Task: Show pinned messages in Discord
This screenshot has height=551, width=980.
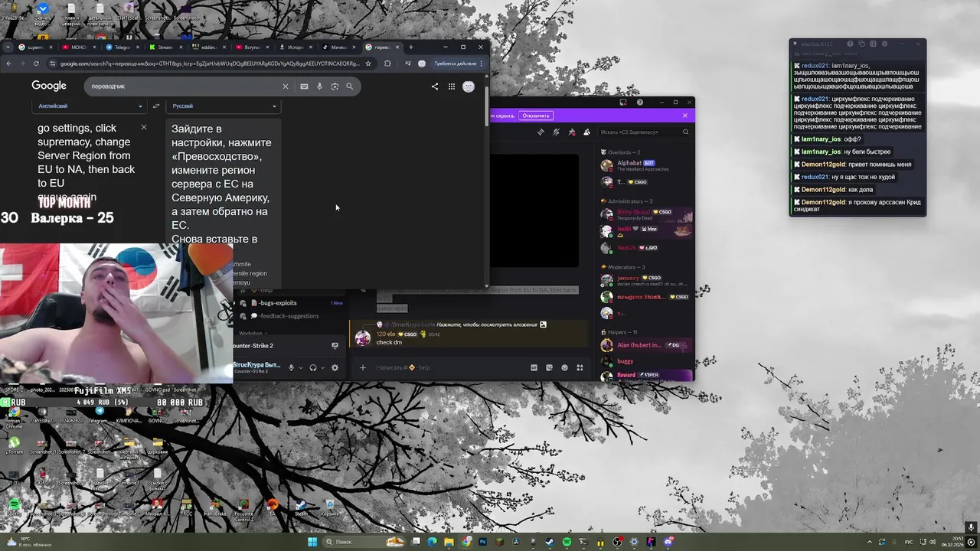Action: pyautogui.click(x=572, y=132)
